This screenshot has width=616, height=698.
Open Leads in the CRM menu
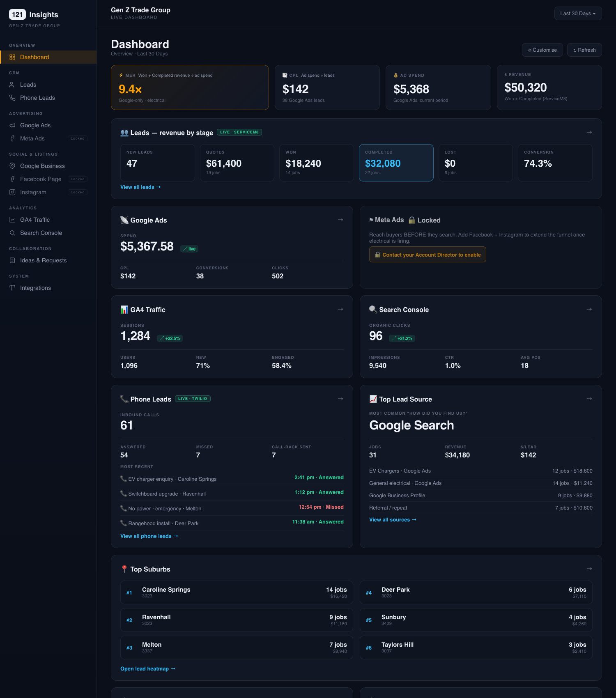pyautogui.click(x=48, y=85)
